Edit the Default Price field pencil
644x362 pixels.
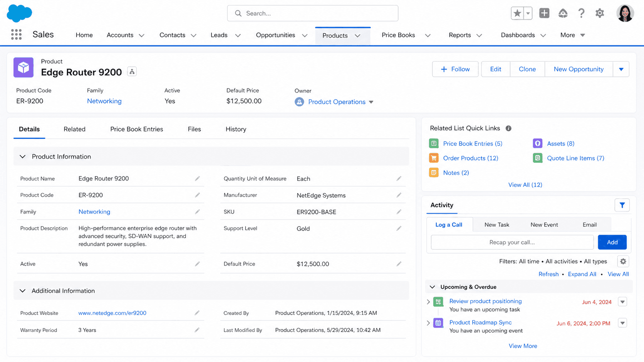399,264
